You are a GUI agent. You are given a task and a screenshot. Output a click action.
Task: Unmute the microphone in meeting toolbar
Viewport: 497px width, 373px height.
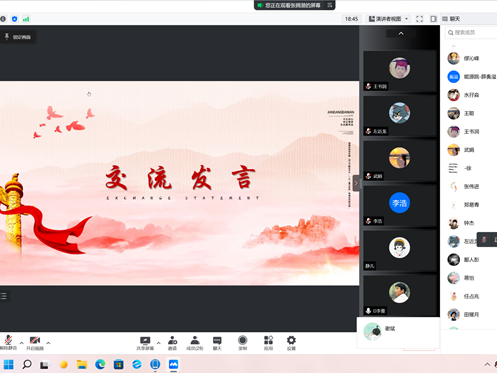pyautogui.click(x=8, y=343)
